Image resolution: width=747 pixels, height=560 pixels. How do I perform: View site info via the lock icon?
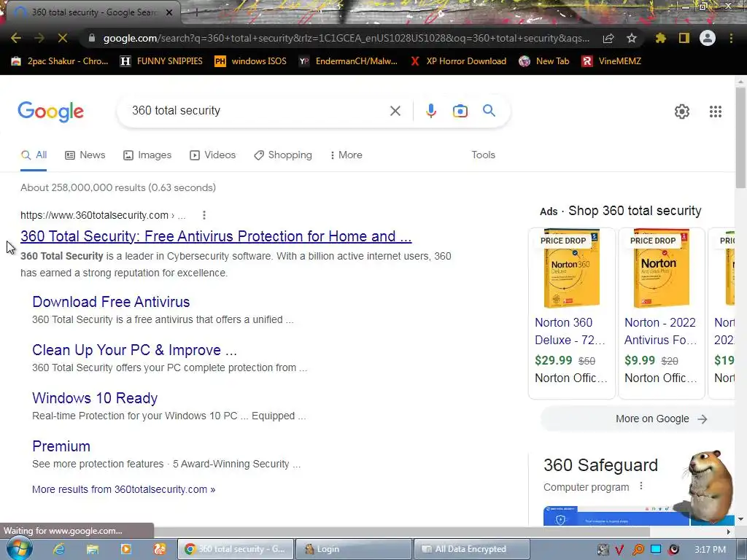pyautogui.click(x=92, y=38)
